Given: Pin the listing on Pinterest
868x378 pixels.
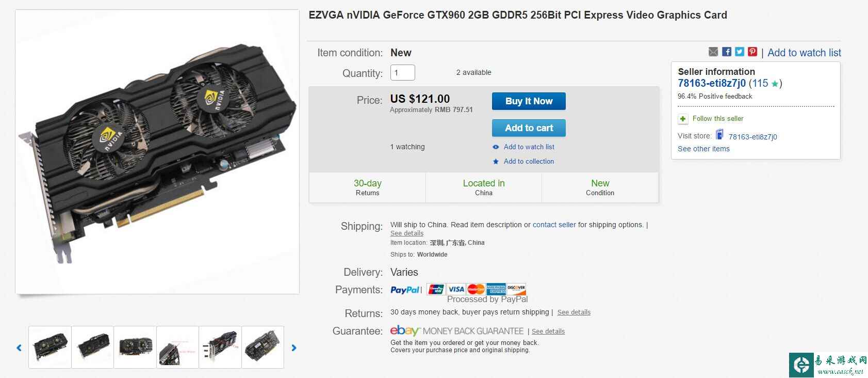Looking at the screenshot, I should click(752, 52).
